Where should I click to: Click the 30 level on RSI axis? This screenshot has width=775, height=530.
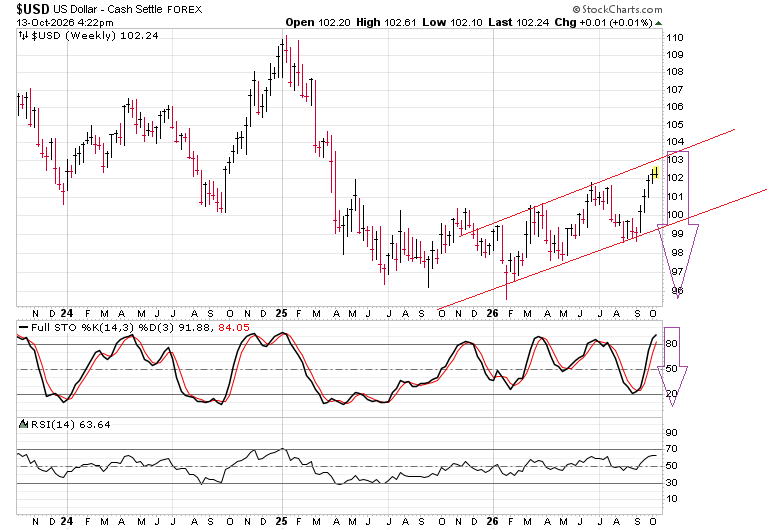(x=672, y=483)
